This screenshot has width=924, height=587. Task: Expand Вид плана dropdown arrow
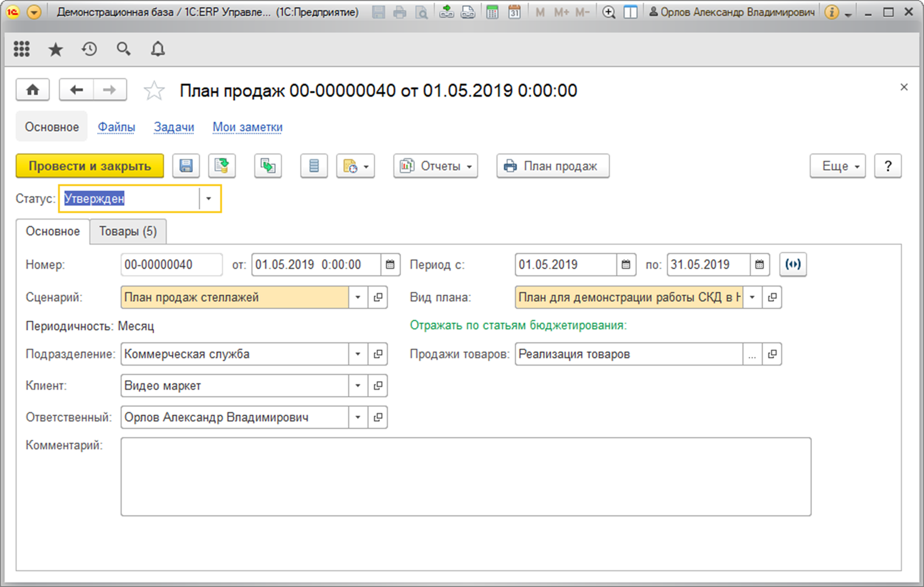pyautogui.click(x=752, y=297)
